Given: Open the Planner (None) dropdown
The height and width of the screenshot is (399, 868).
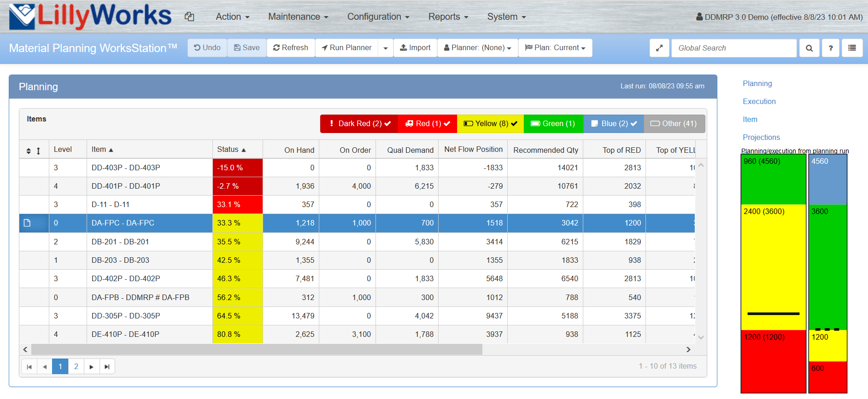Looking at the screenshot, I should pyautogui.click(x=478, y=48).
